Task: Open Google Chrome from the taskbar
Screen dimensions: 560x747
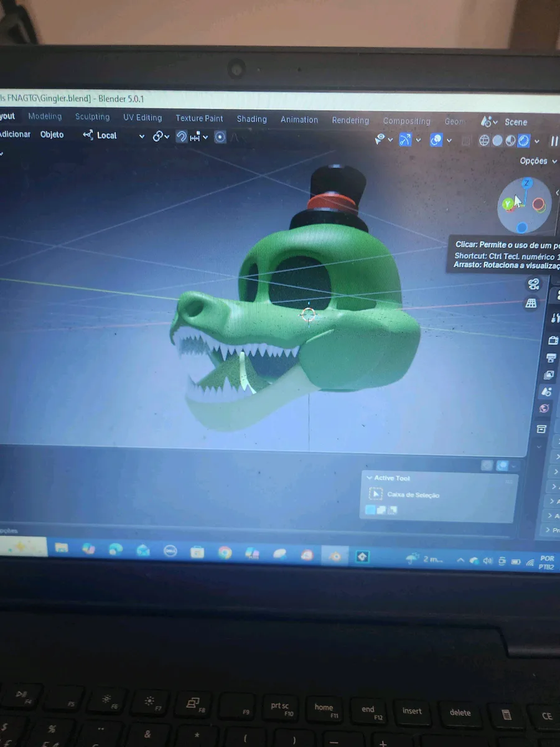Action: click(225, 552)
